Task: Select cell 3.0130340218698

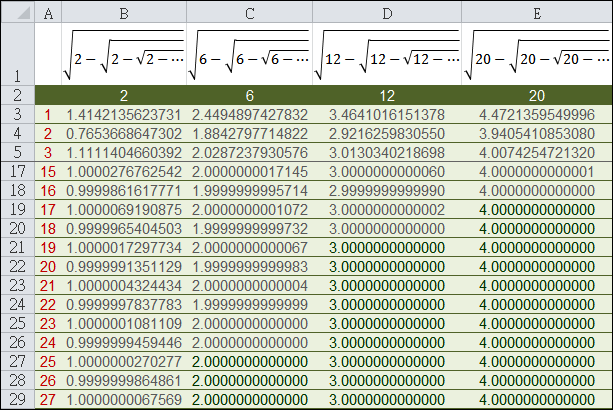Action: coord(387,152)
